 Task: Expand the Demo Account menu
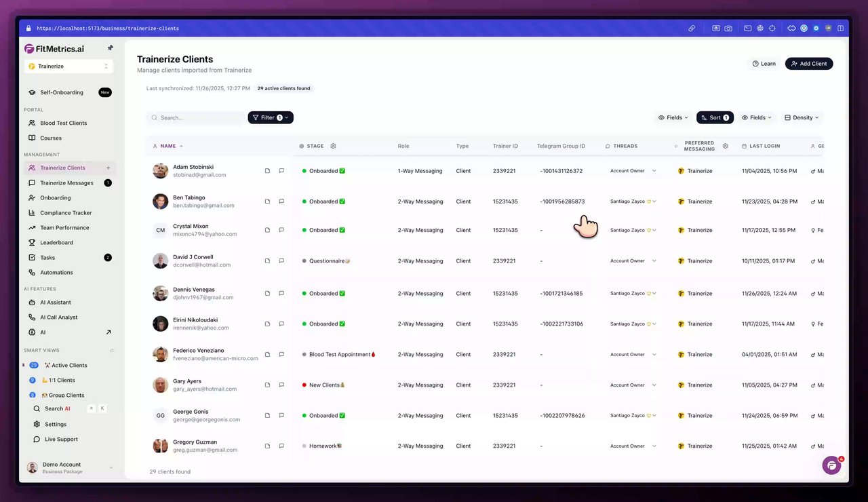point(70,467)
